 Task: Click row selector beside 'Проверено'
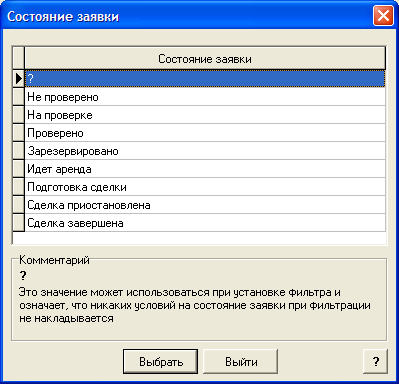[19, 133]
